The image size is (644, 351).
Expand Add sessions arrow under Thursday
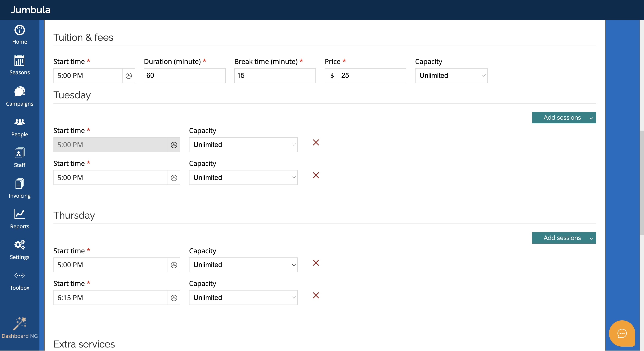pyautogui.click(x=591, y=238)
